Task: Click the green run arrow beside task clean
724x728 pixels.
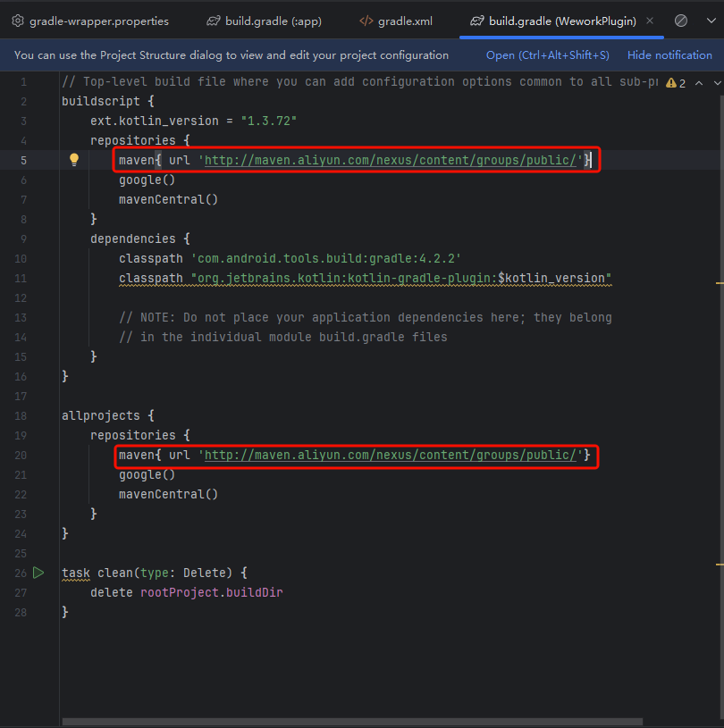Action: (38, 573)
